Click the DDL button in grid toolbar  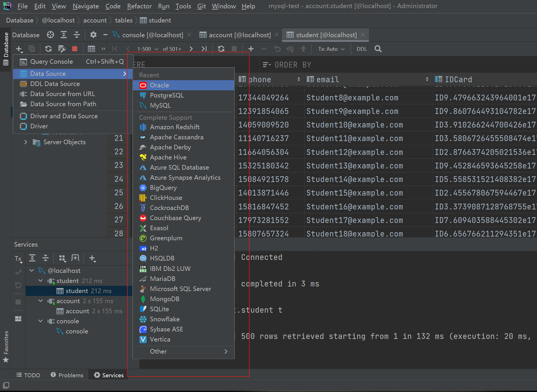pos(362,49)
